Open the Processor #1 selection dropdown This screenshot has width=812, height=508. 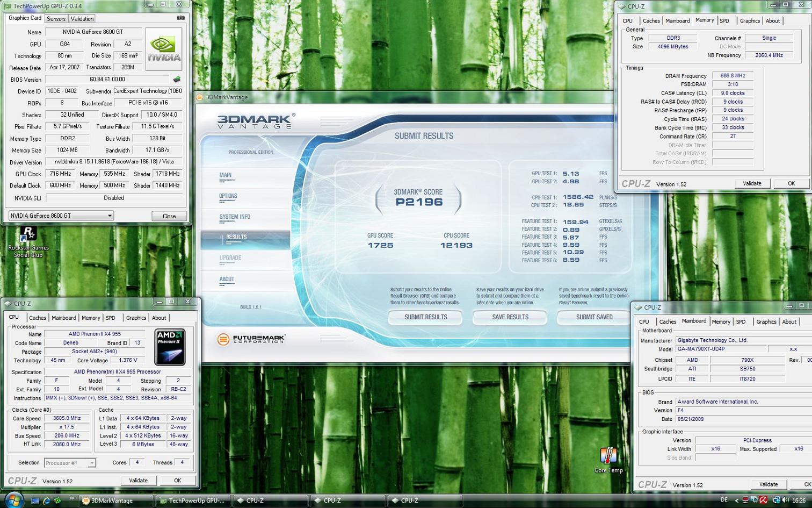point(70,463)
